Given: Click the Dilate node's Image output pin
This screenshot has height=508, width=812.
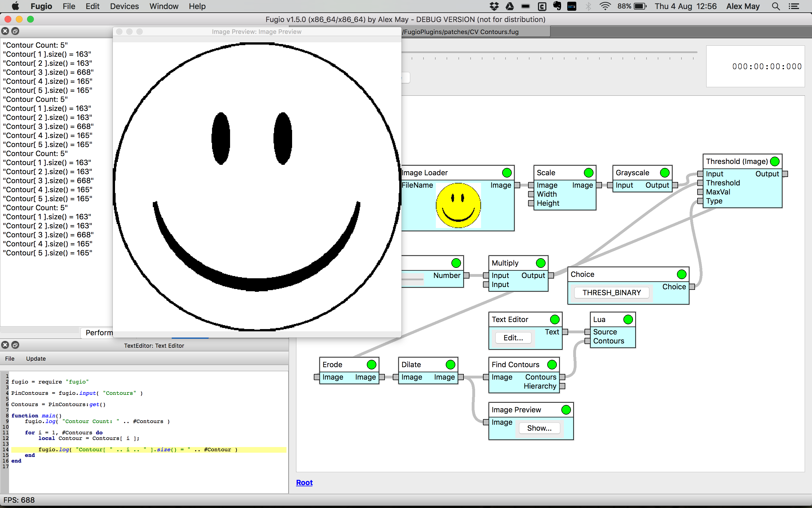Looking at the screenshot, I should (x=461, y=377).
